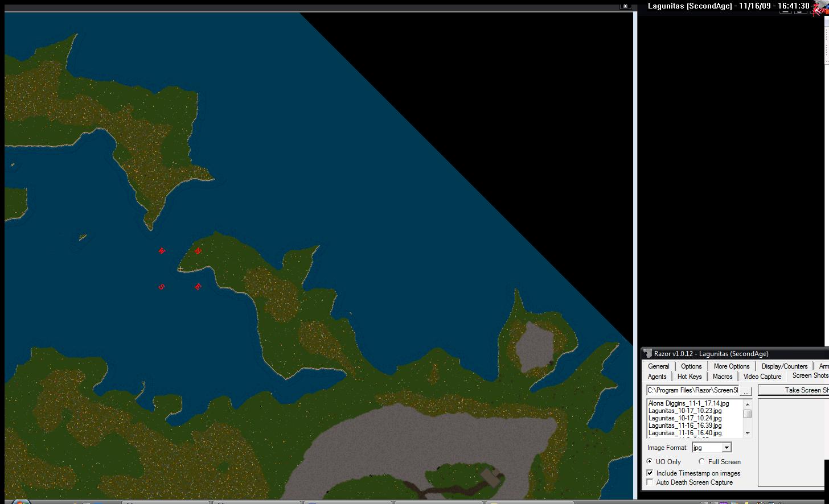The height and width of the screenshot is (504, 829).
Task: Click the Razor title bar icon
Action: [x=647, y=354]
